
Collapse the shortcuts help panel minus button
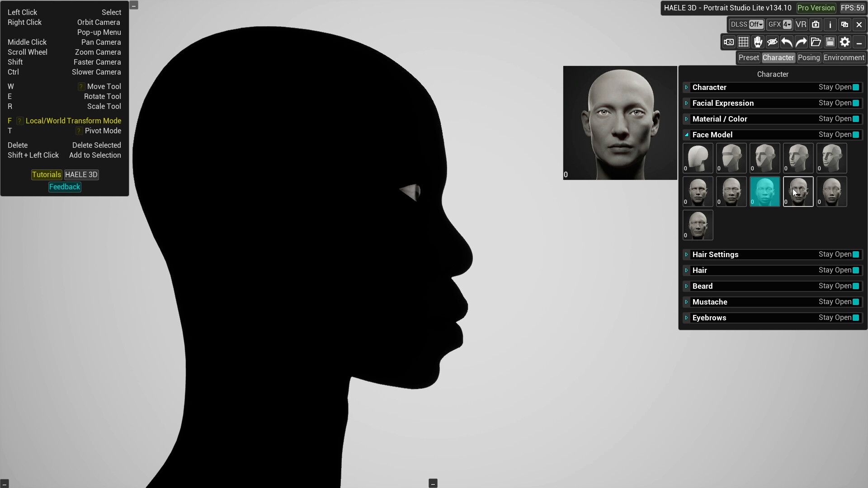[134, 5]
